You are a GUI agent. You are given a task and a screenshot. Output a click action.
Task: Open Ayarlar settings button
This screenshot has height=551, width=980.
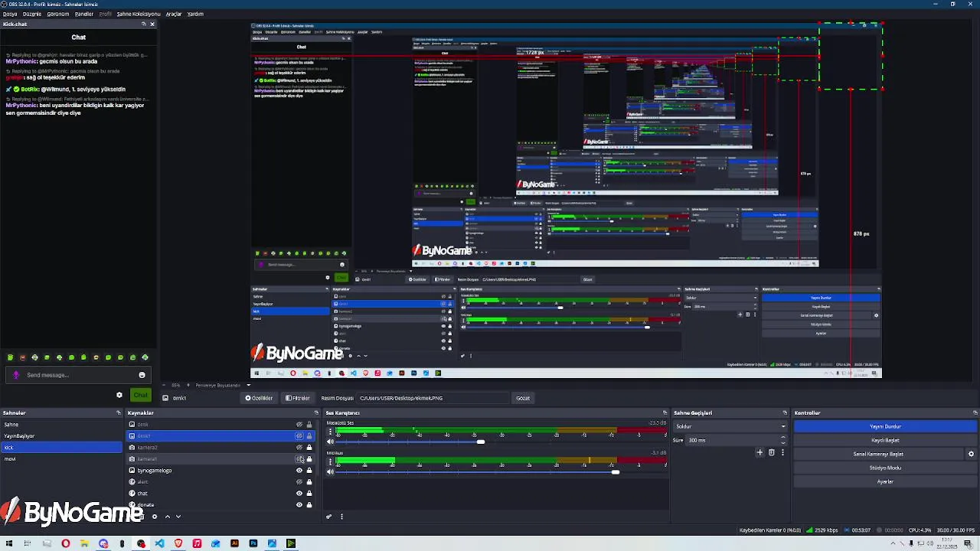click(886, 481)
